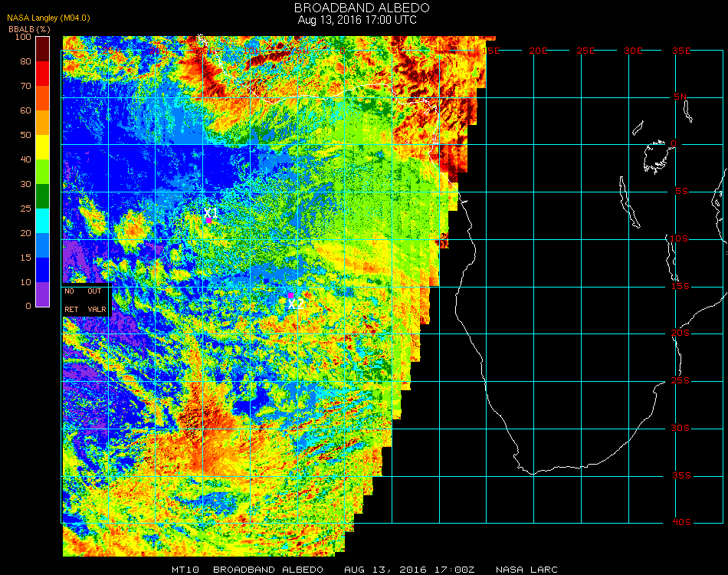Click the '100' colorbar scale value
The image size is (728, 575).
23,37
